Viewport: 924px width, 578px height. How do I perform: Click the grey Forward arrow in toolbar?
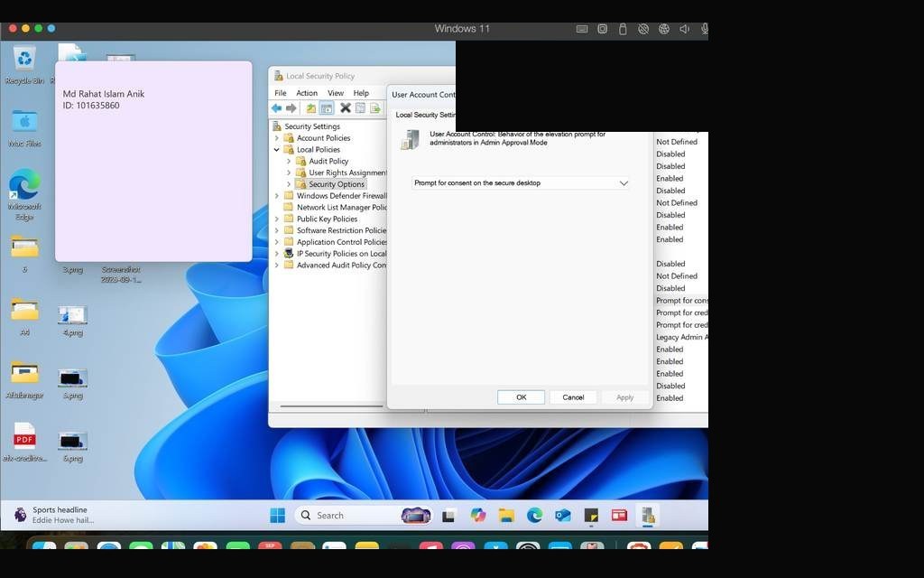click(291, 108)
